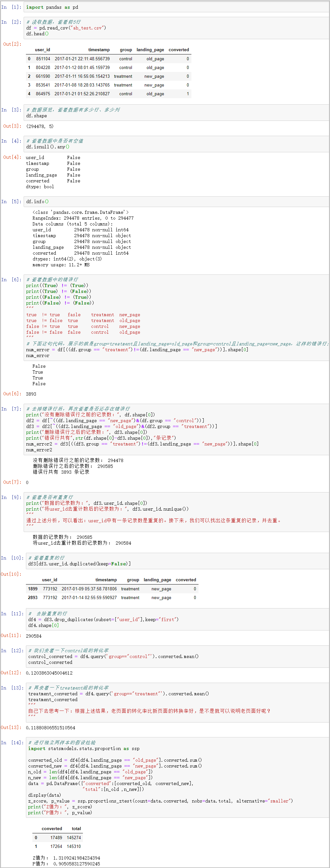Image resolution: width=330 pixels, height=868 pixels.
Task: Select the In [2] read_csv code cell
Action: [x=176, y=28]
